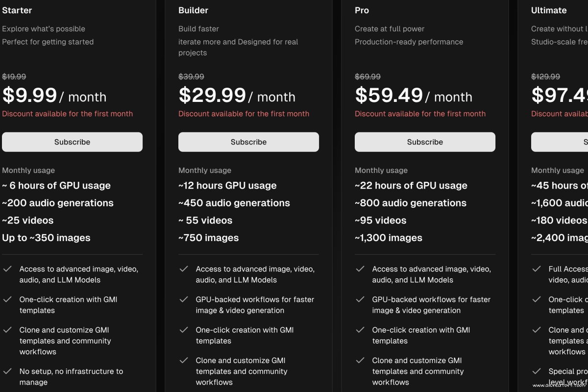
Task: Click Starter's one-click creation checkmark icon
Action: coord(7,299)
